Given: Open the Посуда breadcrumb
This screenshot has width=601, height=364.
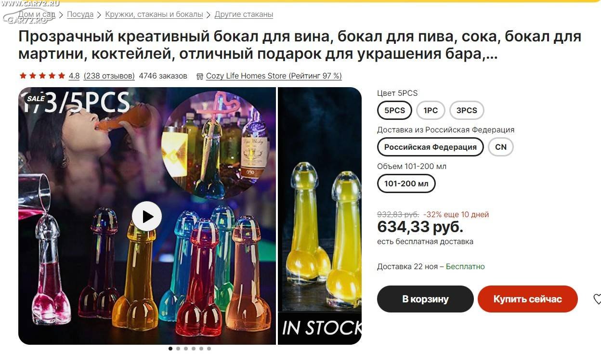Looking at the screenshot, I should pos(80,14).
